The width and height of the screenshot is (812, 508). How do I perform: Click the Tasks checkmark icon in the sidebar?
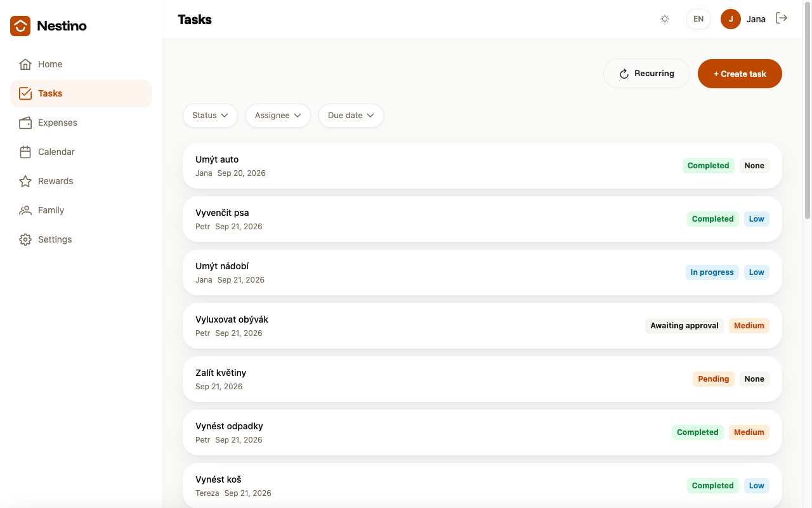point(25,93)
